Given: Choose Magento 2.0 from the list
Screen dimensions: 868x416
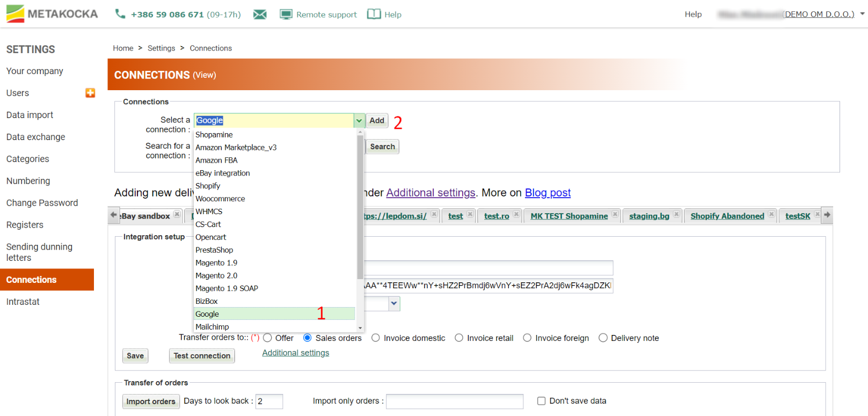Looking at the screenshot, I should (x=275, y=275).
